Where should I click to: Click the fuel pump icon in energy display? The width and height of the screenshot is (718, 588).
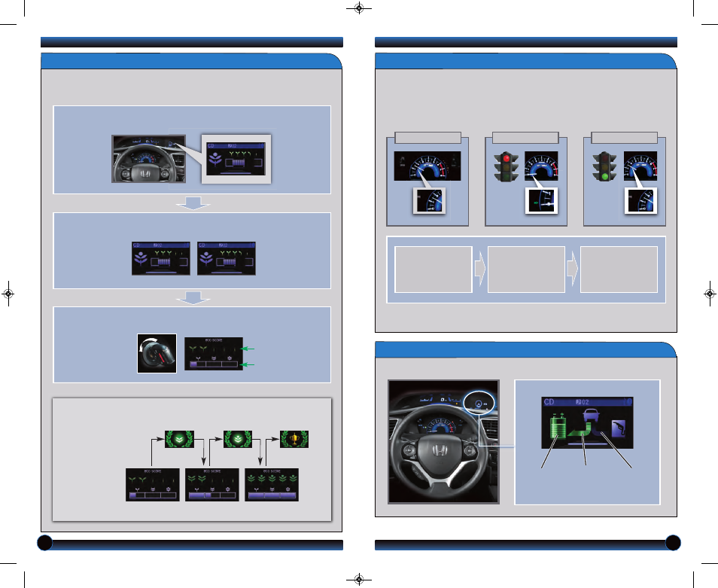618,429
